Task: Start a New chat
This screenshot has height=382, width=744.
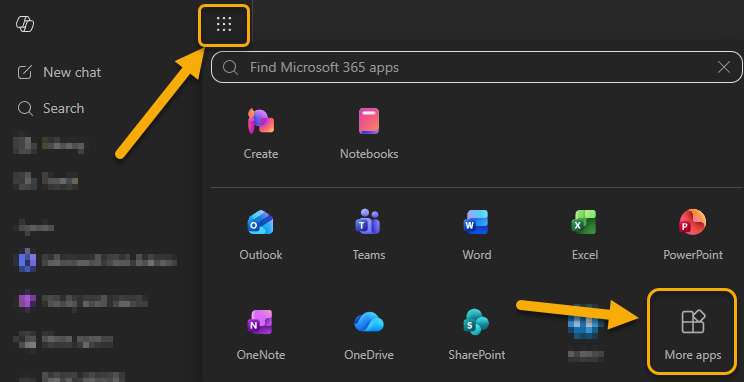Action: [x=59, y=72]
